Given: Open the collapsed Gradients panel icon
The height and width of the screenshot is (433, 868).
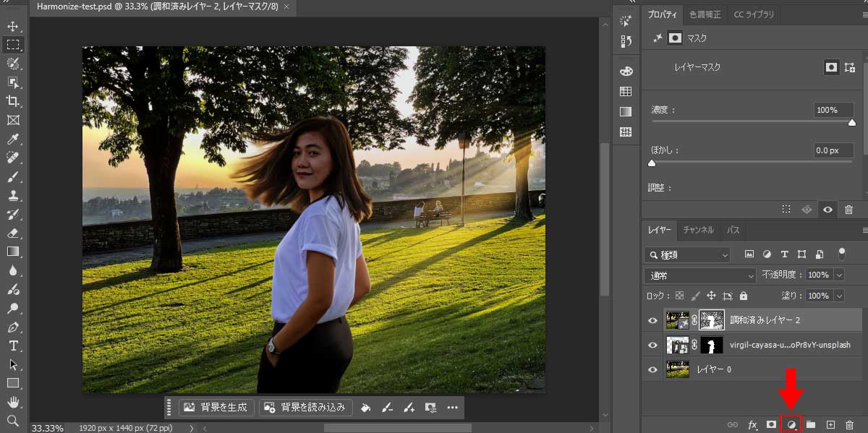Looking at the screenshot, I should pos(626,112).
